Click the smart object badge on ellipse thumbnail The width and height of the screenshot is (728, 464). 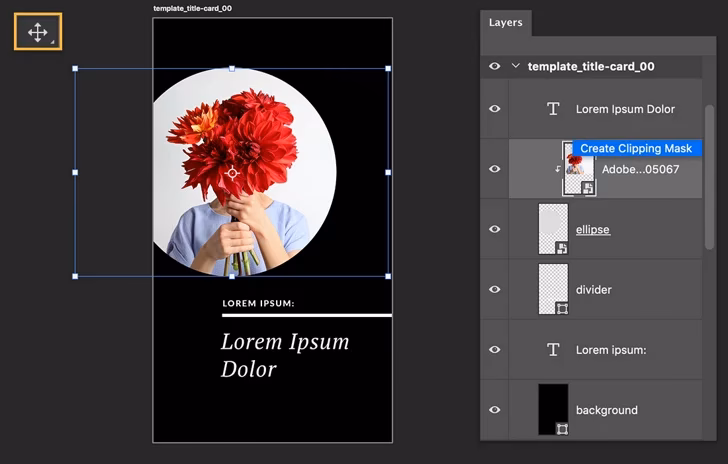click(562, 248)
